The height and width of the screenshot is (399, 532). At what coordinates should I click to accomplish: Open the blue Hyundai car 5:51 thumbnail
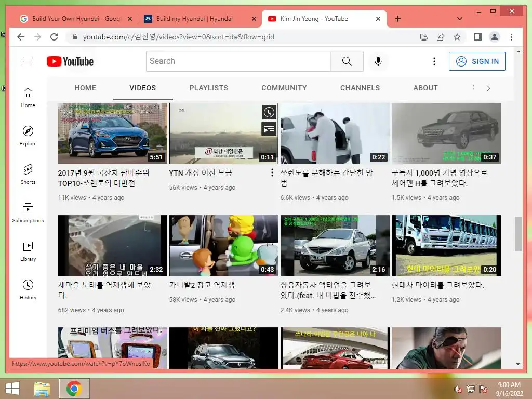pyautogui.click(x=113, y=134)
